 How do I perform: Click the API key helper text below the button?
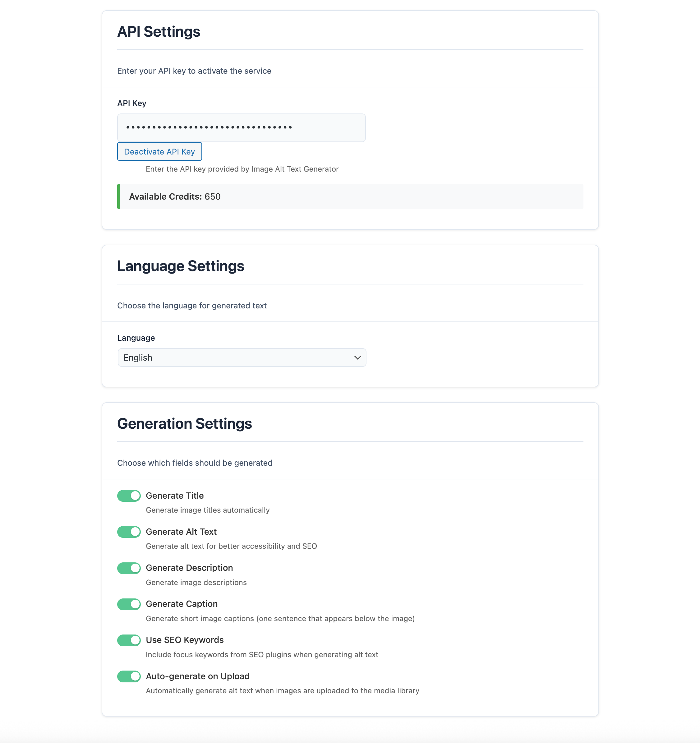pos(242,169)
